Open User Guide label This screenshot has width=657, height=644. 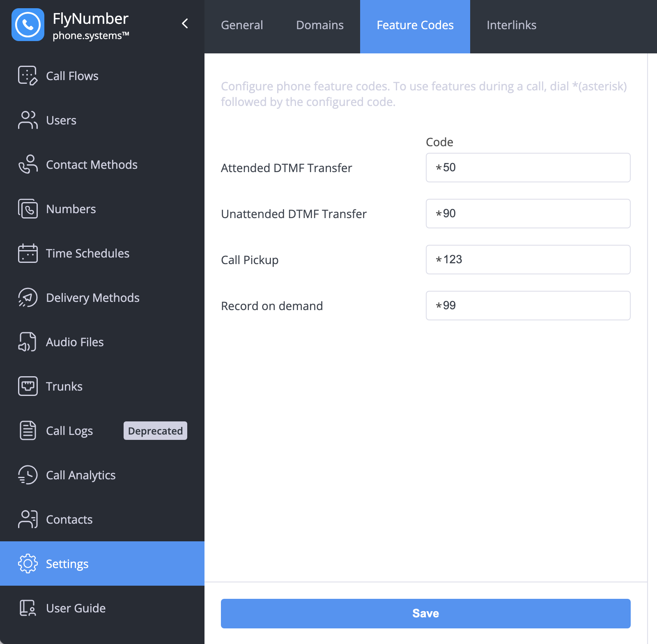click(76, 608)
